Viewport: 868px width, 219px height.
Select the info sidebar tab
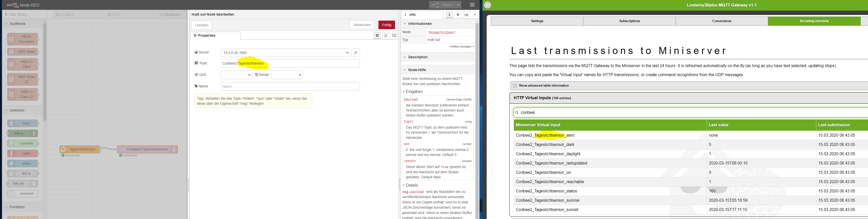[422, 15]
